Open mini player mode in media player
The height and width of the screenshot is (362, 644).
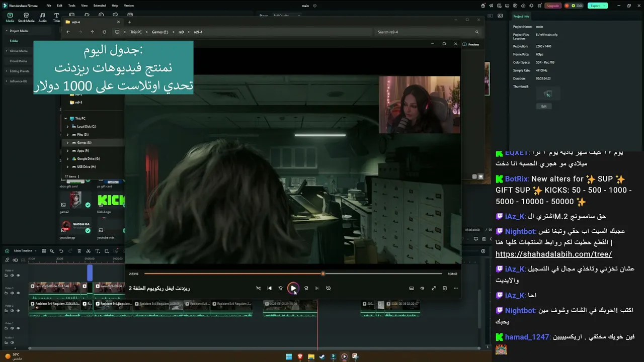(445, 288)
